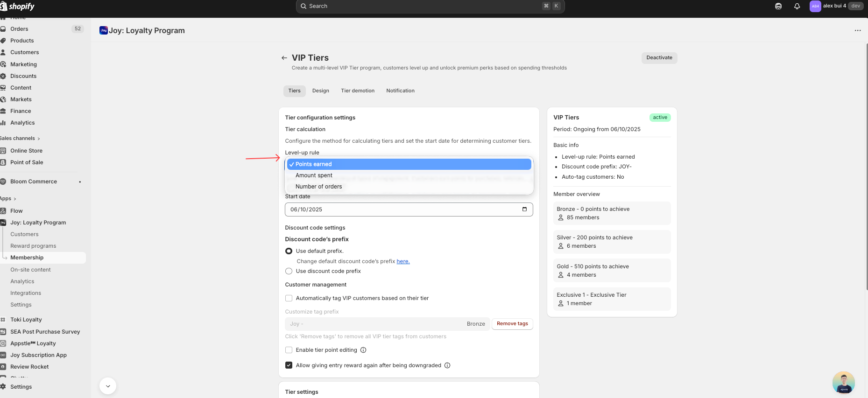Screen dimensions: 868x398
Task: Open the Sidekick assistant icon in top bar
Action: (x=778, y=6)
